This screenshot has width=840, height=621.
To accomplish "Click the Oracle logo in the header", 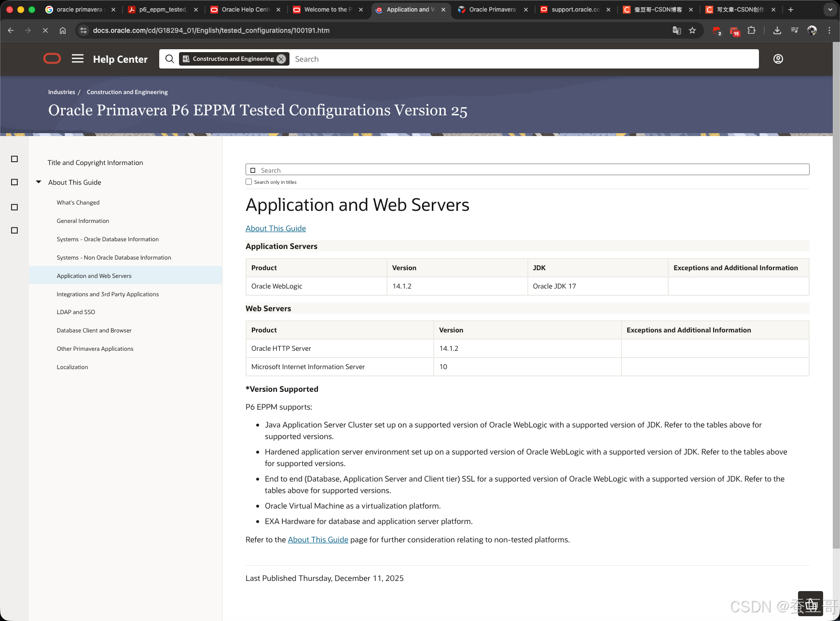I will pos(52,59).
